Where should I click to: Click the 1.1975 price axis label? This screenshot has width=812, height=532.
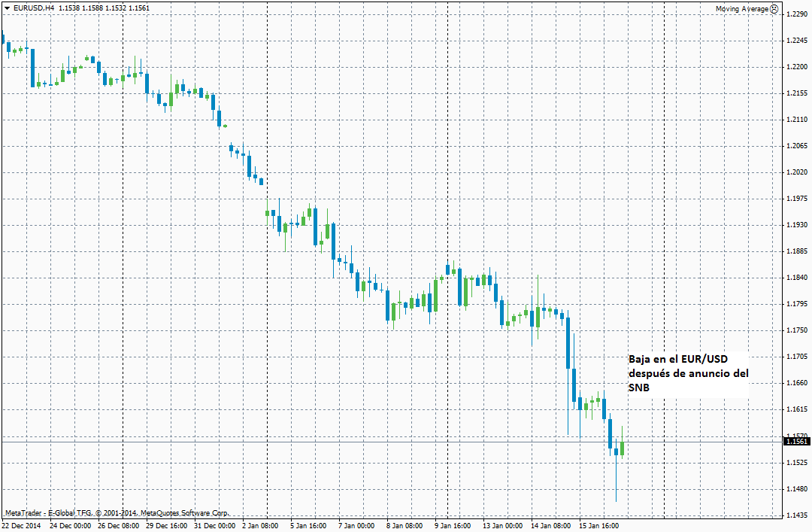click(x=796, y=199)
